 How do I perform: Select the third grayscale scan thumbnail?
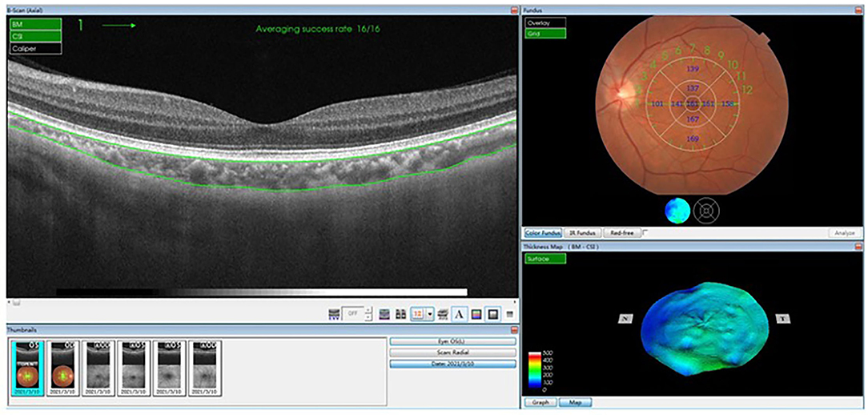click(98, 368)
